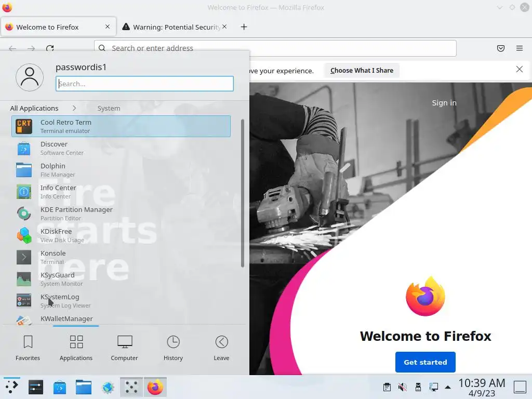Launch Cool Retro Term terminal emulator
Viewport: 532px width, 399px height.
(x=121, y=126)
